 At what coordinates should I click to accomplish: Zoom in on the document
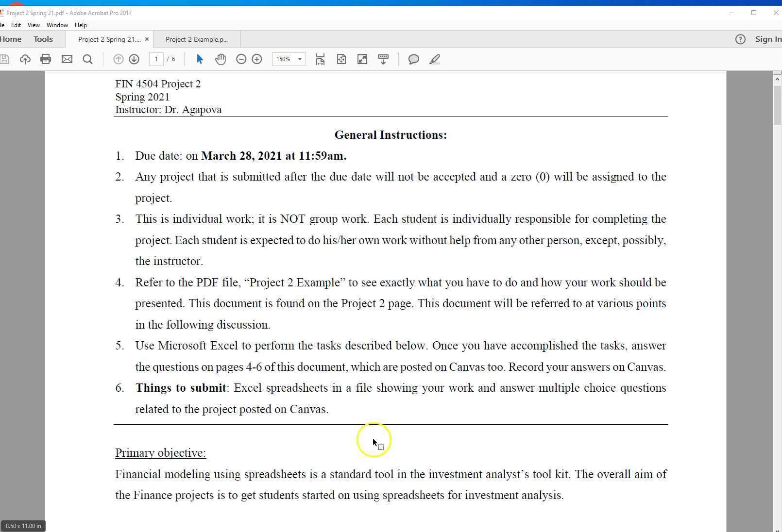[257, 59]
